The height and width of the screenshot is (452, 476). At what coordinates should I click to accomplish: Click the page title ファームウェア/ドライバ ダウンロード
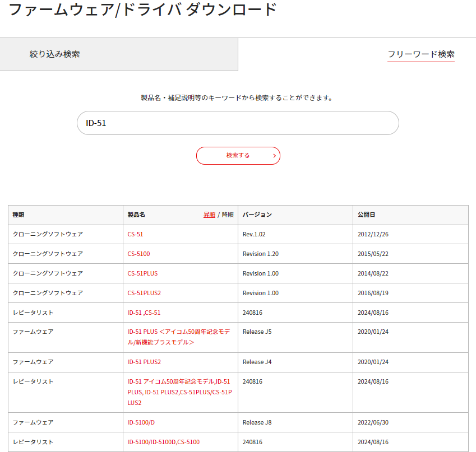click(142, 10)
